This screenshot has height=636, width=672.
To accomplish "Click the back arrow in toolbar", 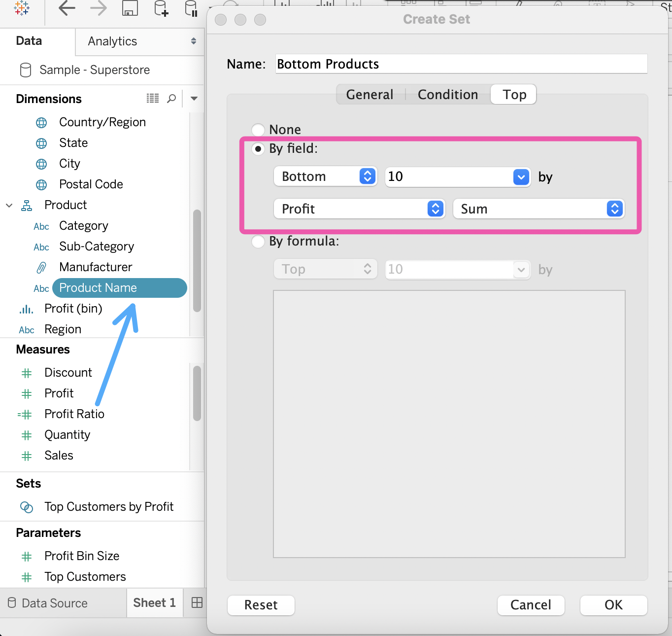I will (67, 8).
